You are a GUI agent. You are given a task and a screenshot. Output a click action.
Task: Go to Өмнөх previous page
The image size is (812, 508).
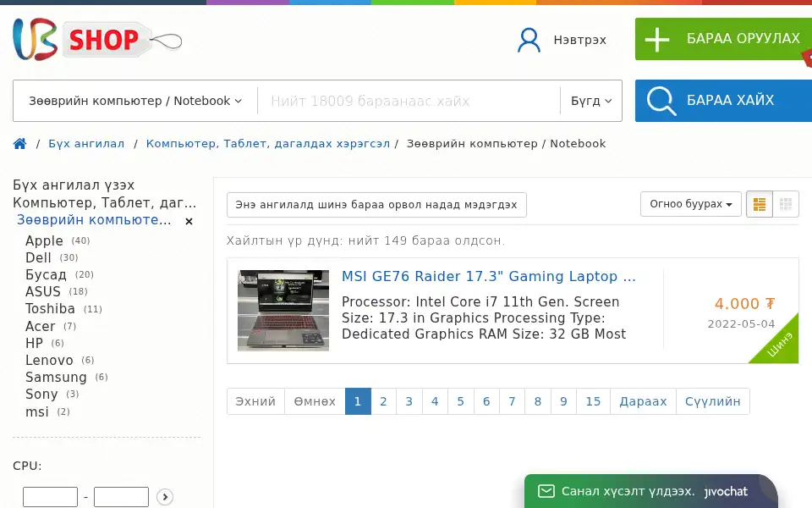(x=315, y=401)
